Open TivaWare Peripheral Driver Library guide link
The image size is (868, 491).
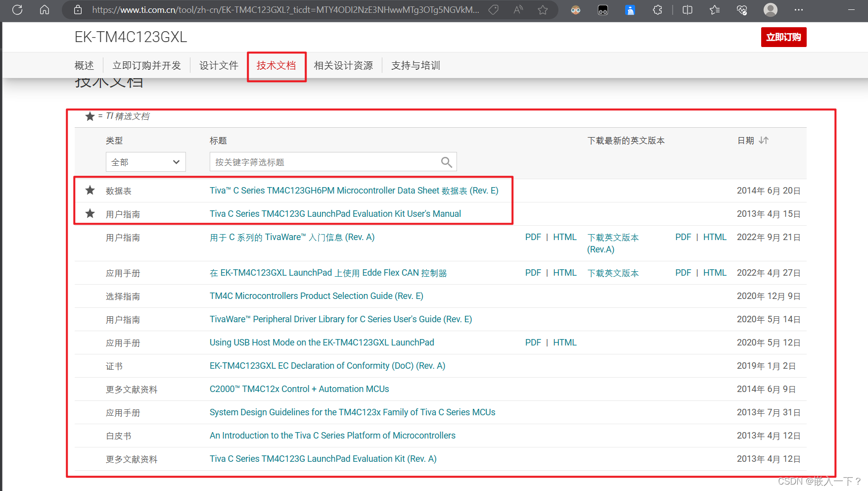(341, 319)
